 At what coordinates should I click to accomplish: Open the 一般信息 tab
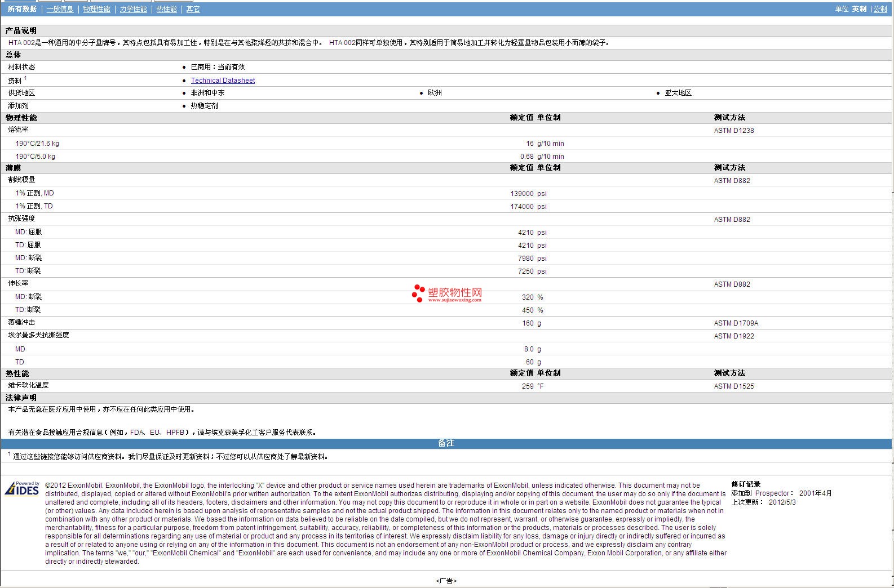[x=60, y=9]
